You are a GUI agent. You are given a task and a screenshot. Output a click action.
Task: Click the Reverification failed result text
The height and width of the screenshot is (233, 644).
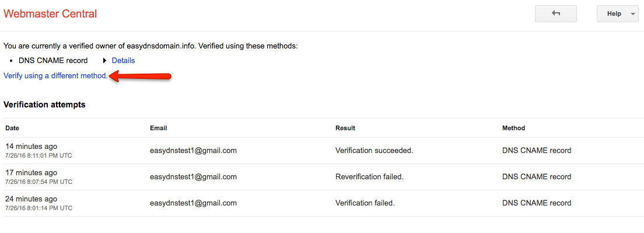(370, 177)
